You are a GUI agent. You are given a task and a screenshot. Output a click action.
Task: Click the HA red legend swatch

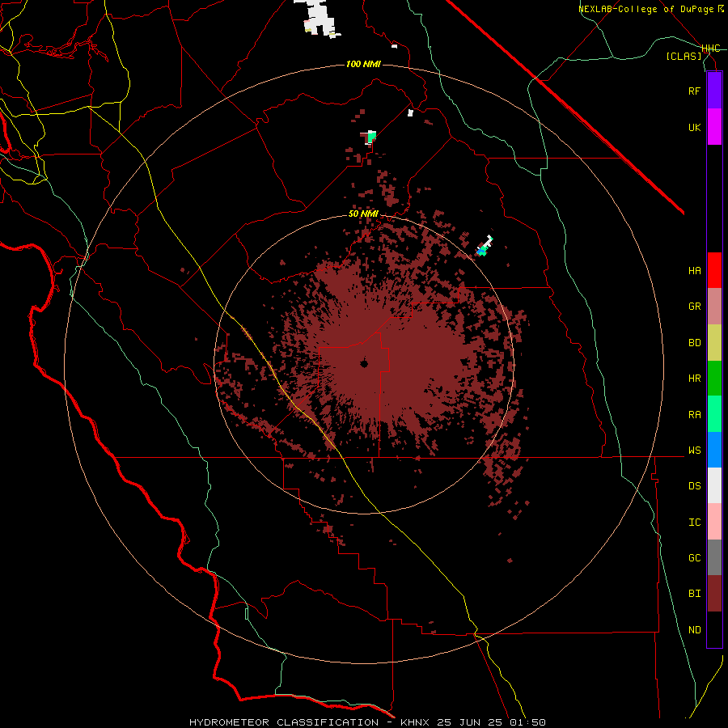point(714,270)
